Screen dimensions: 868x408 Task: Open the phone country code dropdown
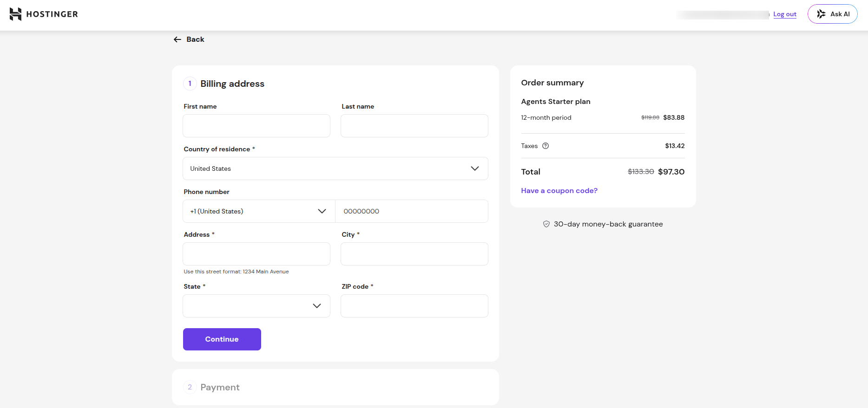tap(259, 211)
